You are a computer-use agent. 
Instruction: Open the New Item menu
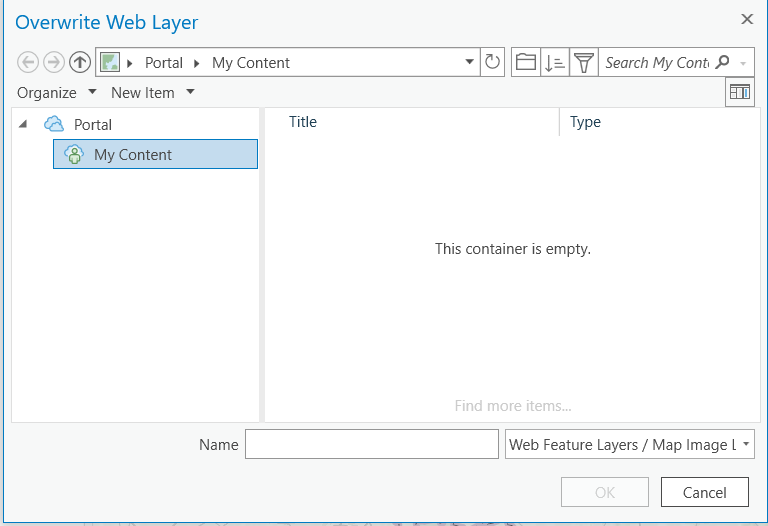click(152, 92)
